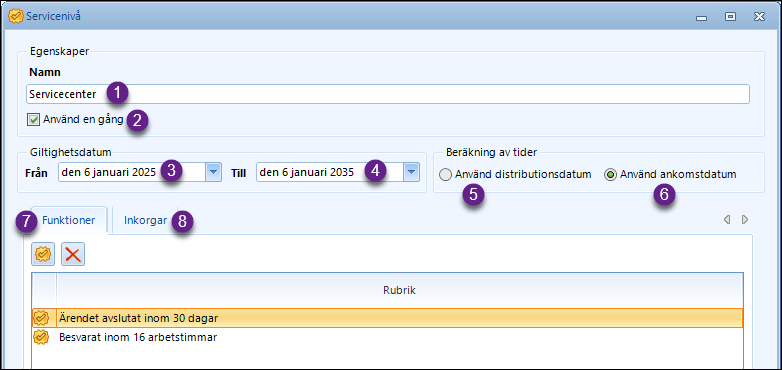Click the Rubrik column header
This screenshot has height=370, width=782.
[399, 290]
